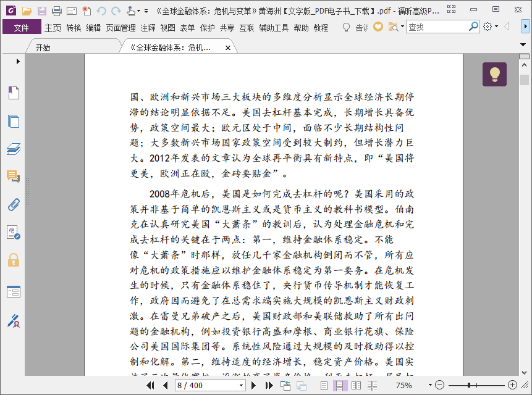Open the Layers panel in the sidebar
532x395 pixels.
(14, 149)
